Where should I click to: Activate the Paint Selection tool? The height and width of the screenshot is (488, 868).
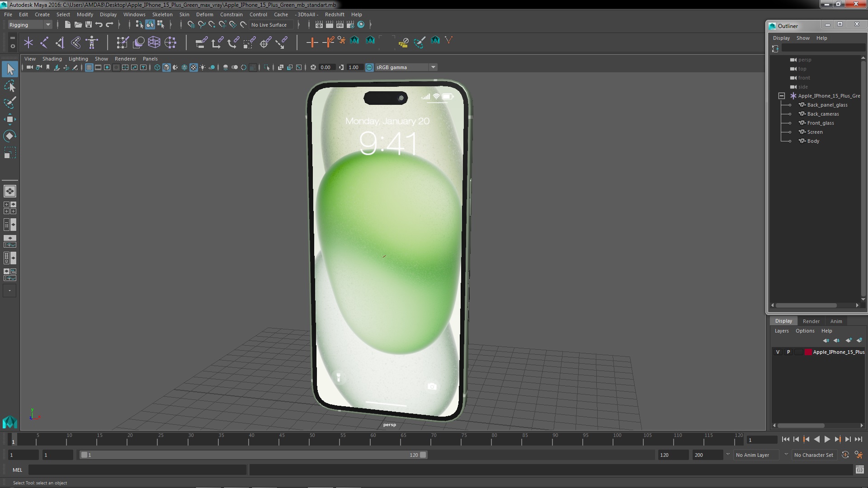click(x=10, y=103)
